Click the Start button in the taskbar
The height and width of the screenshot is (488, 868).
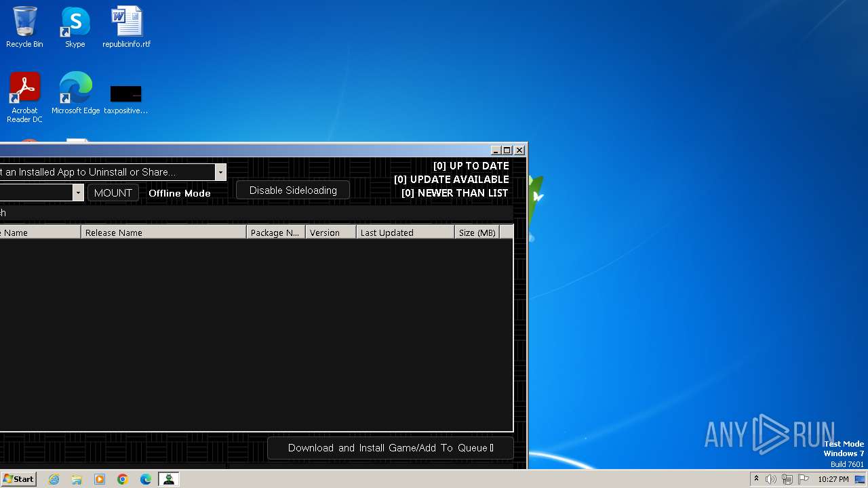coord(18,479)
